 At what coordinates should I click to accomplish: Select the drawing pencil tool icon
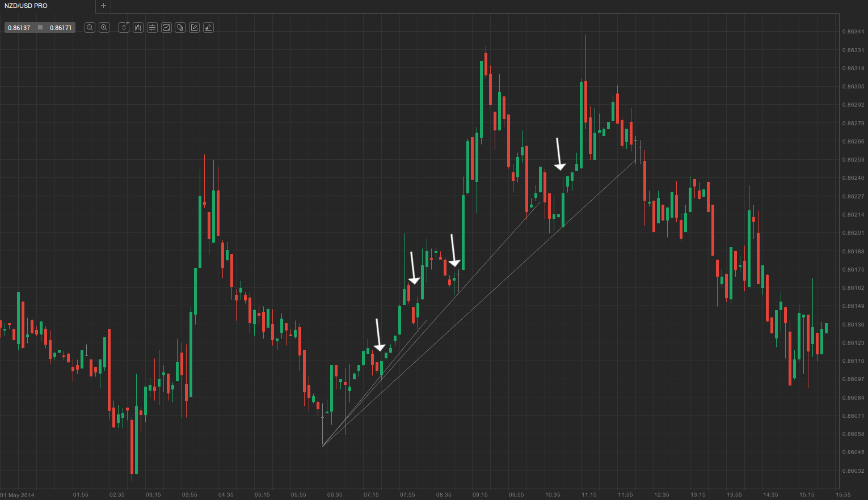tap(194, 27)
